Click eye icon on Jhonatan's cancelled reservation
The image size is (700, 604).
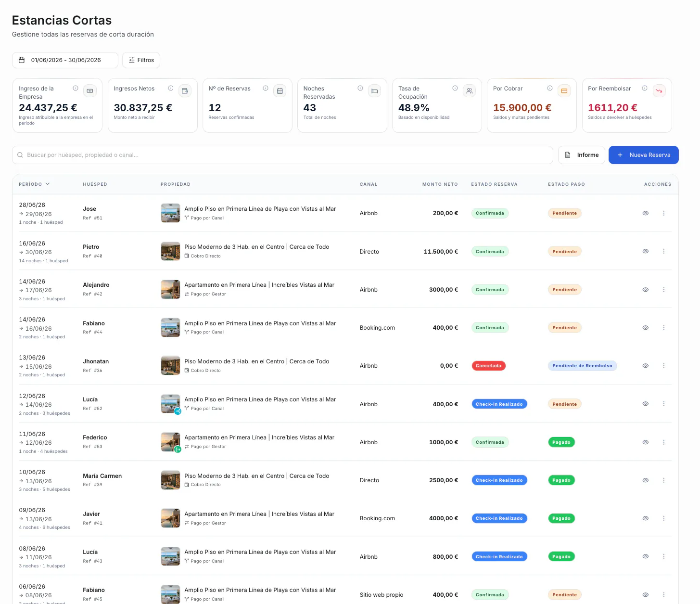pyautogui.click(x=646, y=366)
